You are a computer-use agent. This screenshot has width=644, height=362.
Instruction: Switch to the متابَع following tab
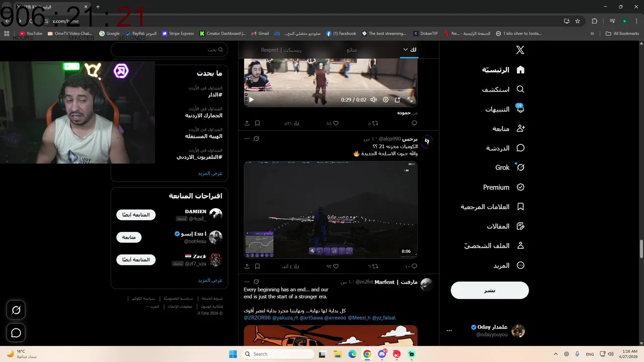352,50
